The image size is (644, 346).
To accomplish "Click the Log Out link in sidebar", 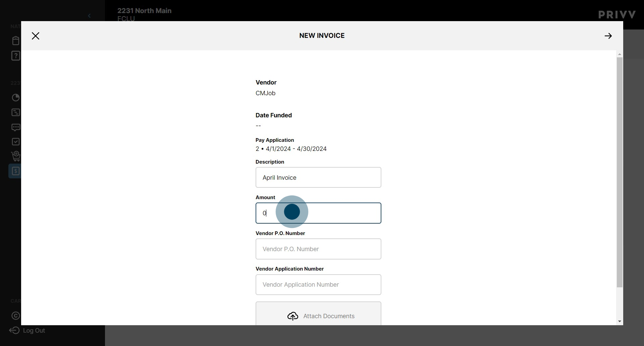I will pos(27,331).
